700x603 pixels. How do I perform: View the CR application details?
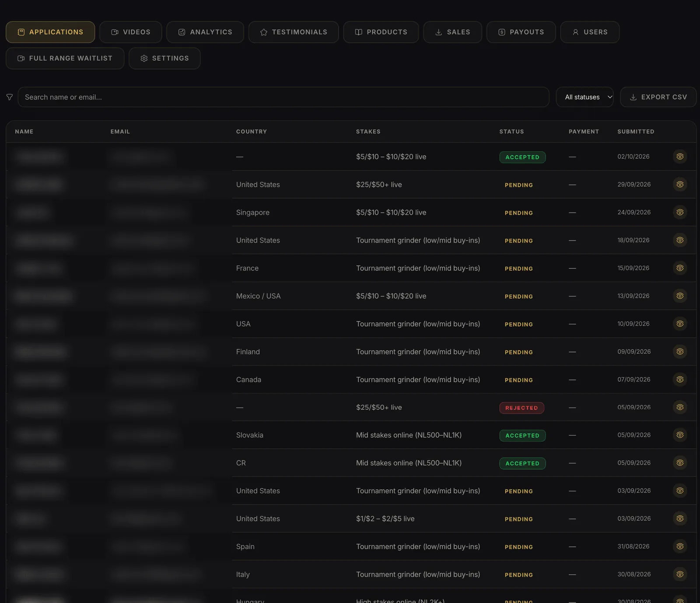click(680, 463)
